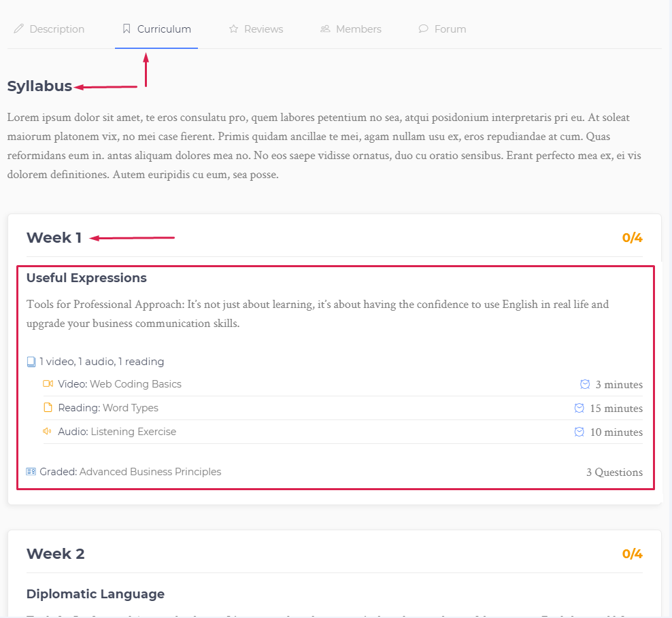
Task: Click the Syllabus heading
Action: [x=39, y=86]
